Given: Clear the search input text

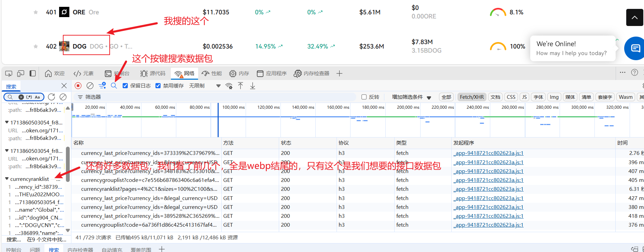Looking at the screenshot, I should [21, 97].
